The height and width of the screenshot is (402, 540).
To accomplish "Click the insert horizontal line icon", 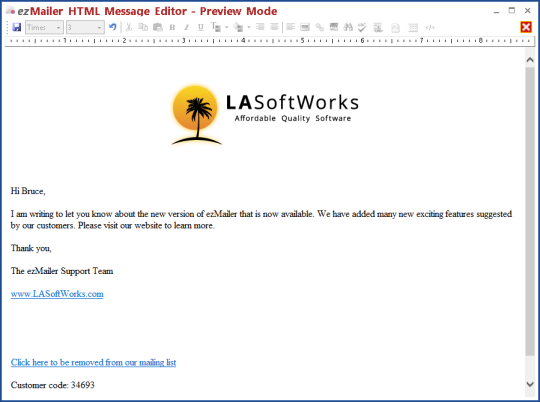I will [305, 27].
